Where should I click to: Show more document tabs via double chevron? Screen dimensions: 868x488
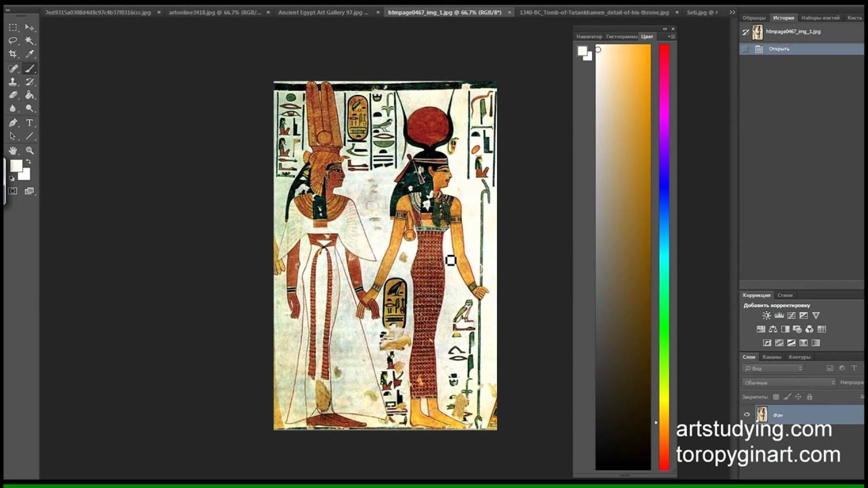[732, 12]
